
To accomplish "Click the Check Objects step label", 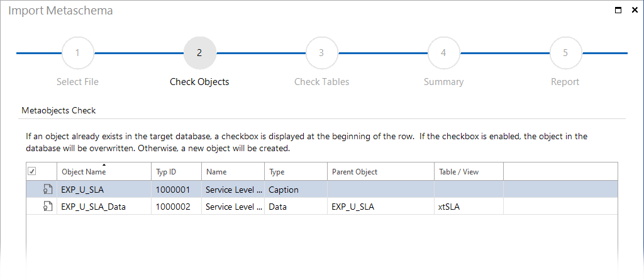I will point(199,82).
